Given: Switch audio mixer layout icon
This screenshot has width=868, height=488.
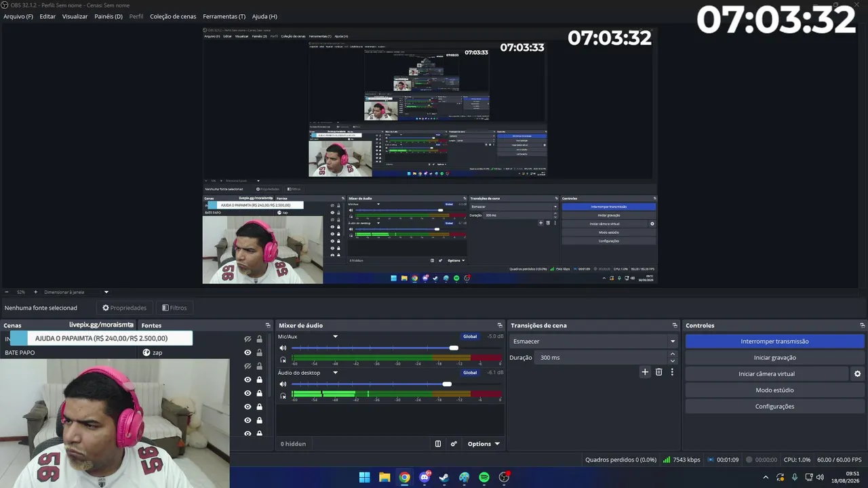Looking at the screenshot, I should [x=438, y=444].
